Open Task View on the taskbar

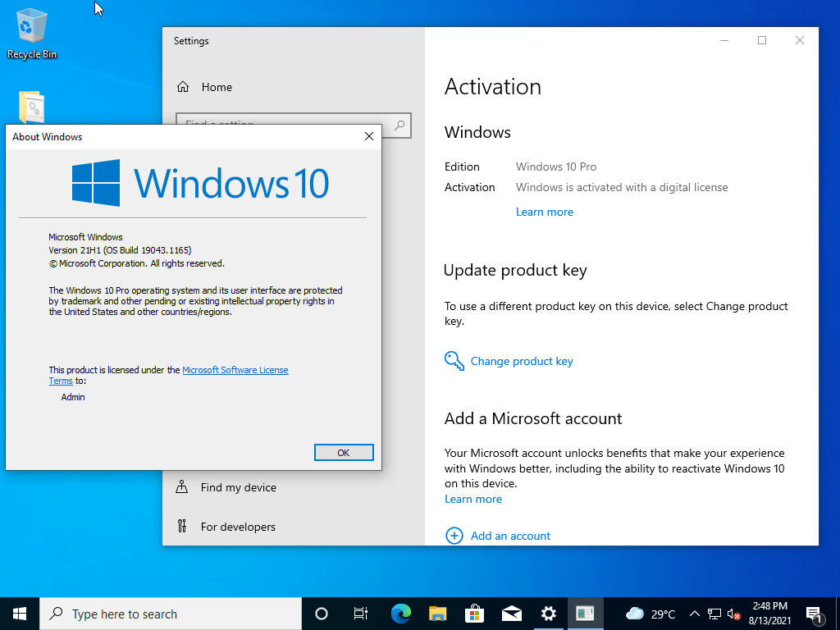pyautogui.click(x=361, y=614)
